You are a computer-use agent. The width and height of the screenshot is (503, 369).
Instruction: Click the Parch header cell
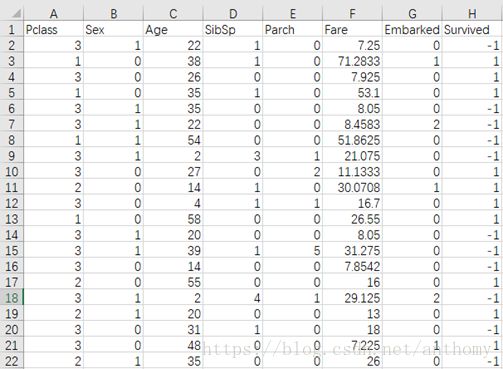tap(292, 30)
